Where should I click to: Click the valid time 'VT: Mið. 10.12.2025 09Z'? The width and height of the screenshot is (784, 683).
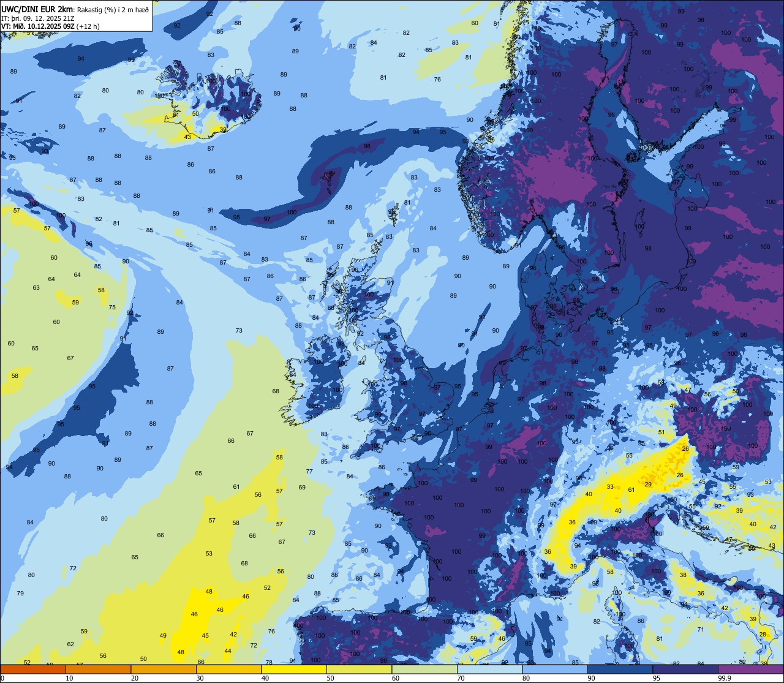click(x=38, y=26)
